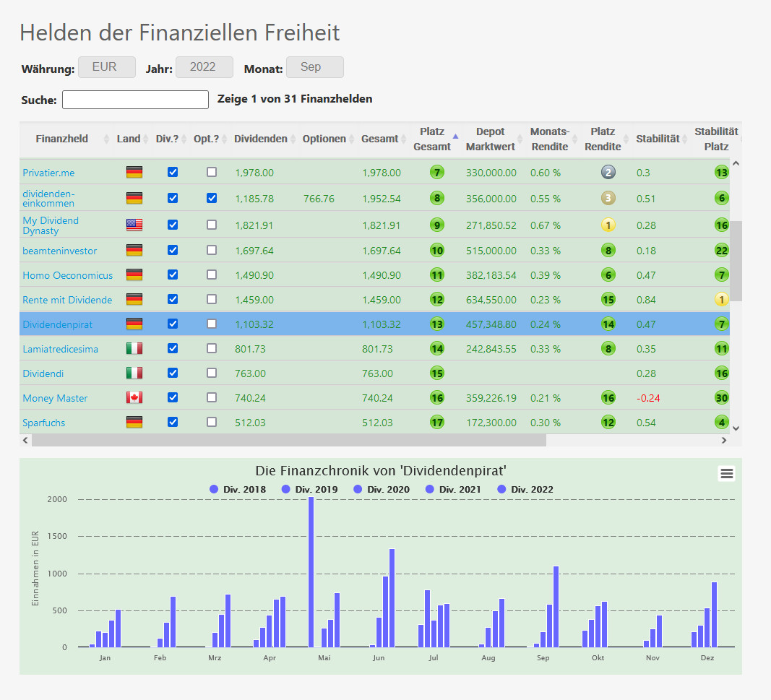Toggle Div.? checkbox for Dividendenpirat
771x700 pixels.
[x=173, y=324]
